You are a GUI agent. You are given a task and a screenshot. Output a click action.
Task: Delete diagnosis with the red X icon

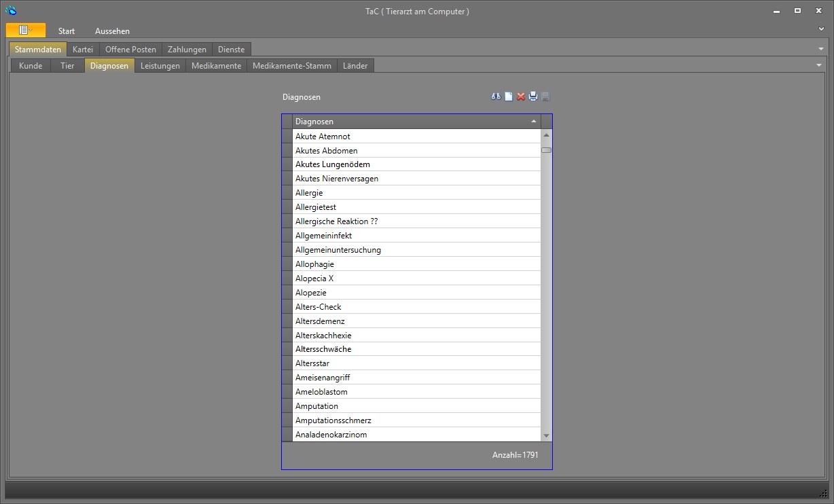[x=521, y=96]
